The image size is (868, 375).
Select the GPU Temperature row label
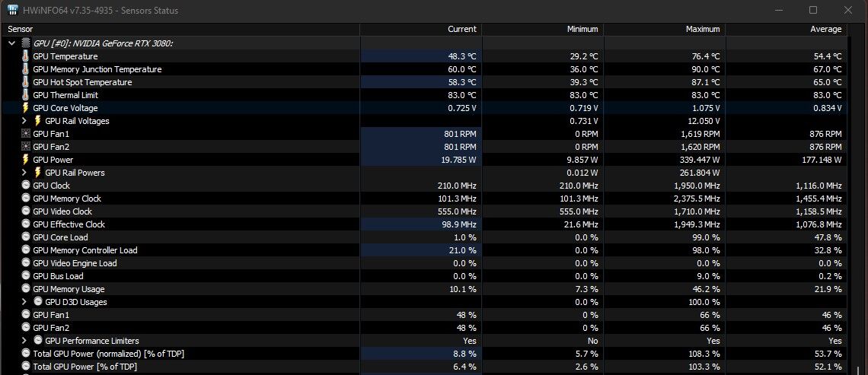(65, 56)
